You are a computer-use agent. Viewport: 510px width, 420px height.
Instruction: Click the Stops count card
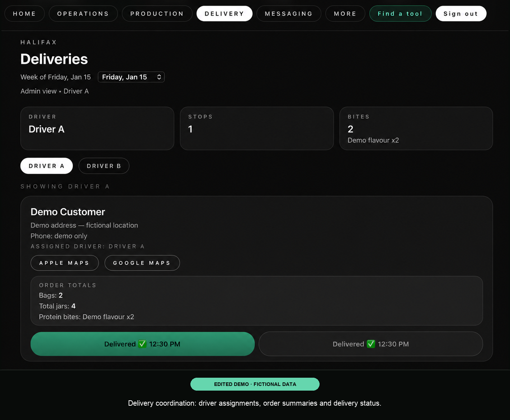[257, 128]
